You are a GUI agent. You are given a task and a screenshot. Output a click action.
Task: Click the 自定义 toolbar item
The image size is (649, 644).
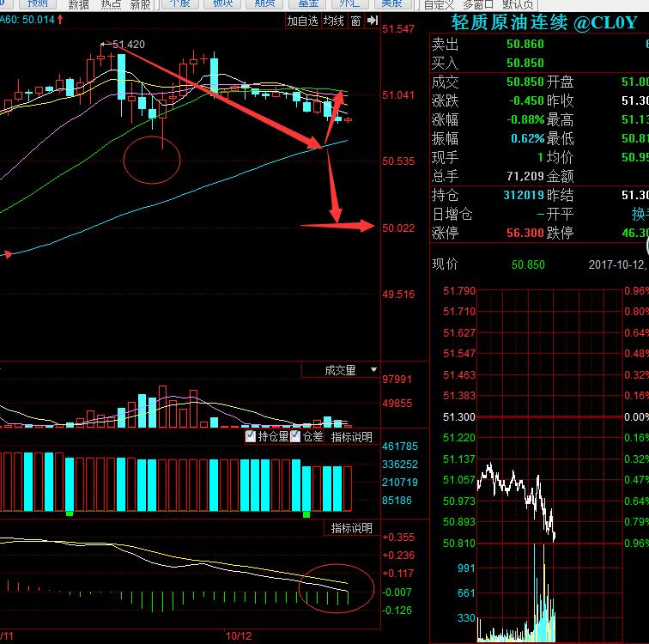pyautogui.click(x=440, y=5)
